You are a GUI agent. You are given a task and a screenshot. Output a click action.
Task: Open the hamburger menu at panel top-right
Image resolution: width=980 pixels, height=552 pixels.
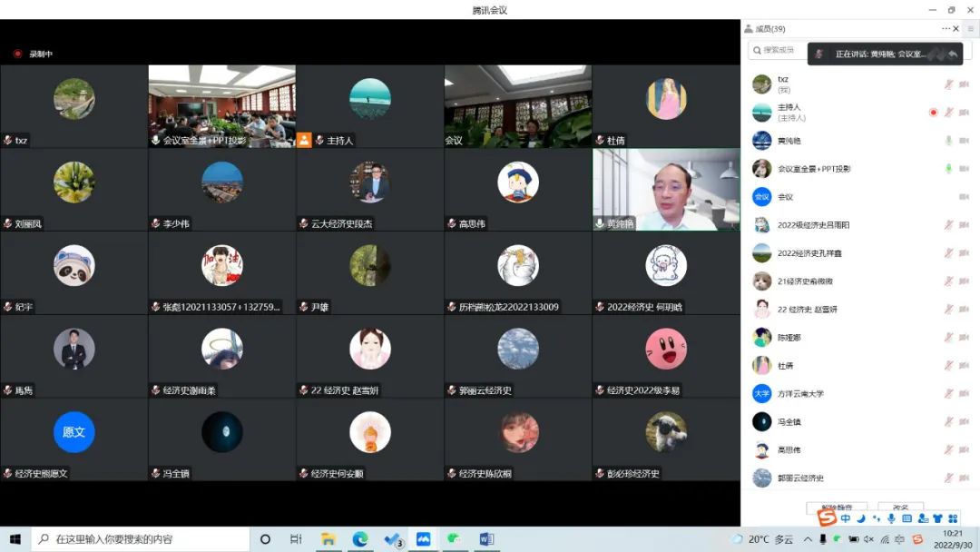point(970,29)
